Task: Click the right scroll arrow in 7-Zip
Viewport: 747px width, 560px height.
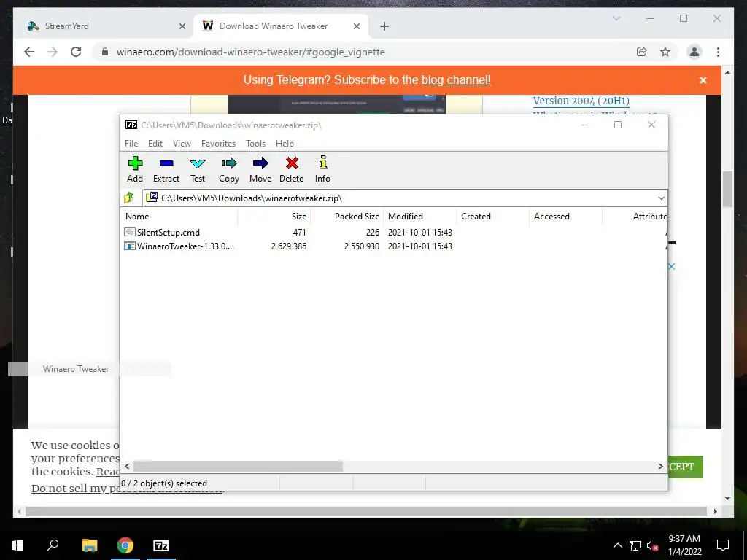Action: click(x=660, y=466)
